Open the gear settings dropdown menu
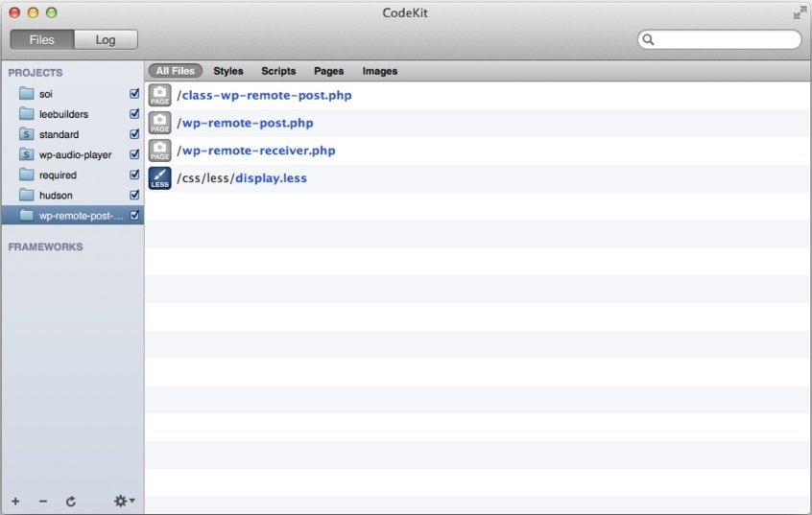The image size is (812, 515). (x=124, y=501)
